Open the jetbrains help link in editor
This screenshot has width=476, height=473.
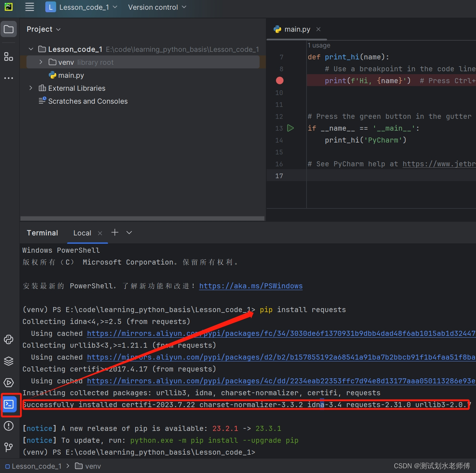[439, 164]
